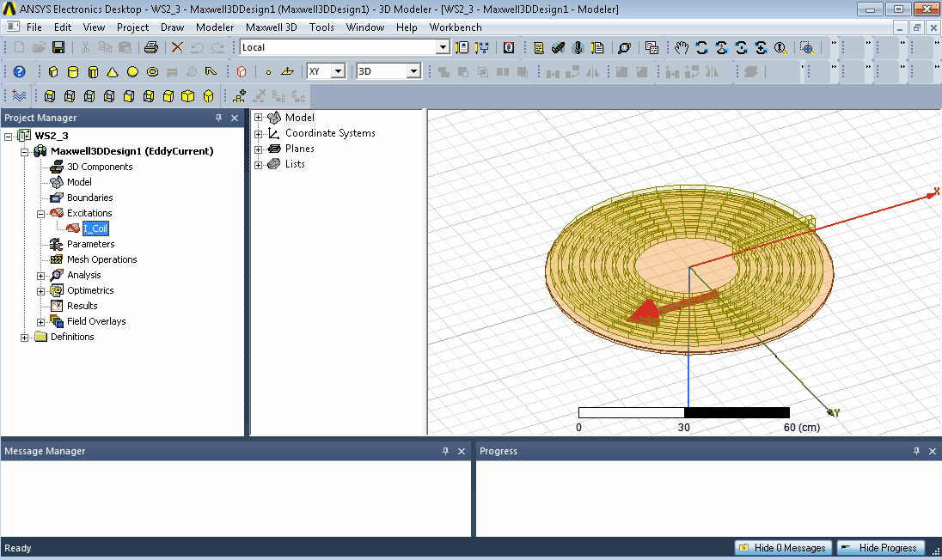Expand the Field Overlays node
This screenshot has height=560, width=942.
[41, 322]
